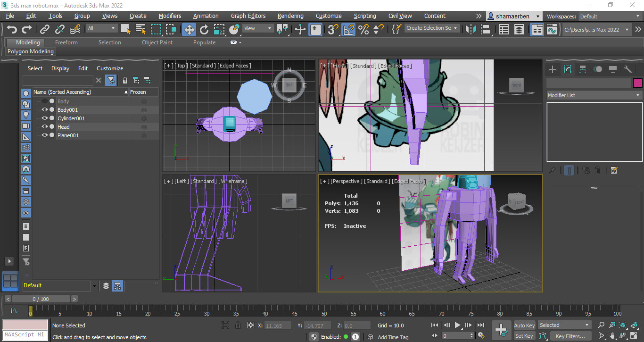
Task: Open the Modifier List dropdown
Action: tap(594, 95)
